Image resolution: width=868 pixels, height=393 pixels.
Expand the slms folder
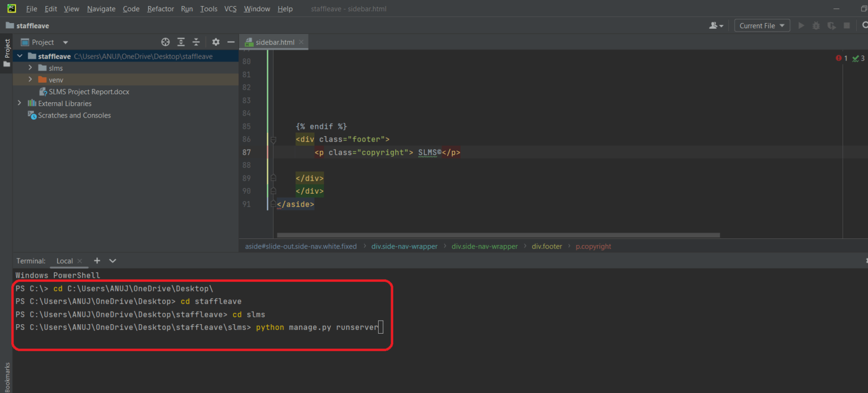coord(29,68)
